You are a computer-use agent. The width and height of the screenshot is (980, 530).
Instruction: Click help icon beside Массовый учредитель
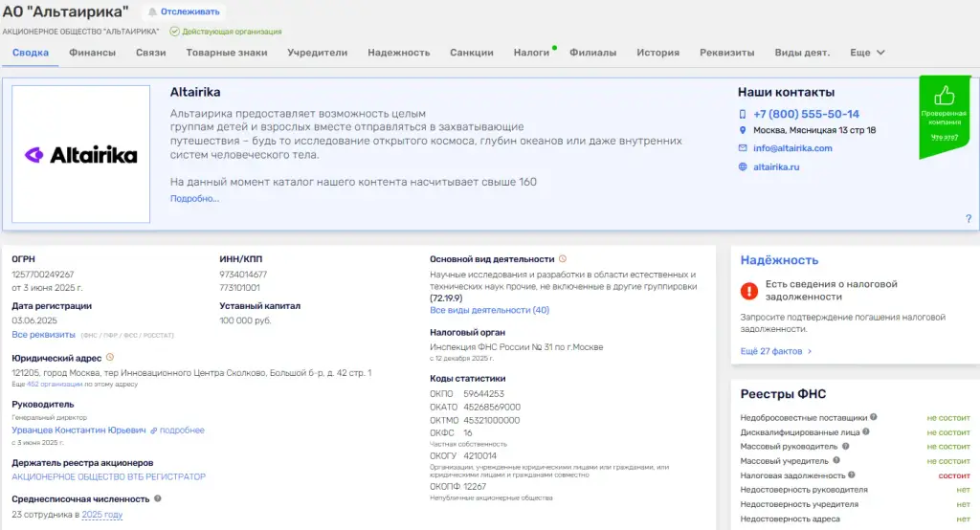(836, 460)
